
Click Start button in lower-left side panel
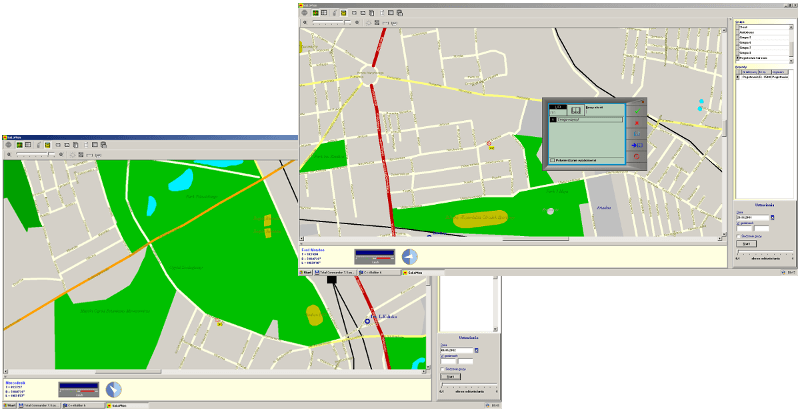(451, 376)
